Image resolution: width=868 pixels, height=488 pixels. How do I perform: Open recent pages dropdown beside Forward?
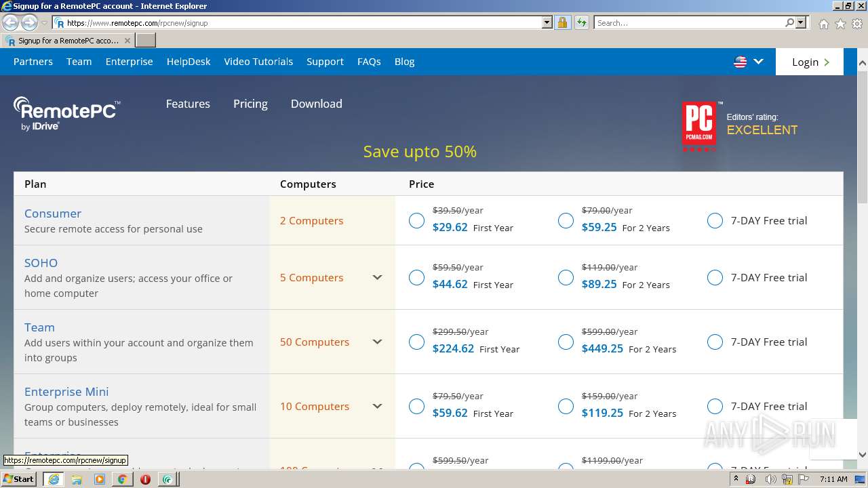(44, 23)
